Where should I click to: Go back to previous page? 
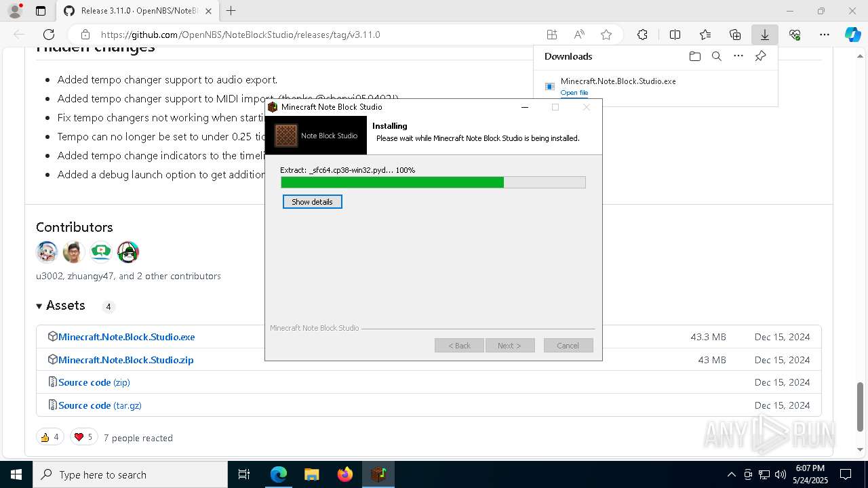(19, 35)
